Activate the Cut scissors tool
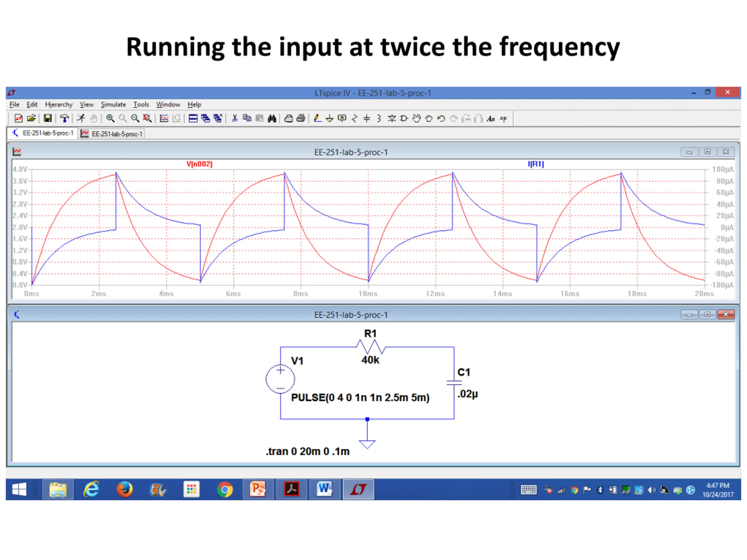This screenshot has height=560, width=747. click(x=235, y=118)
